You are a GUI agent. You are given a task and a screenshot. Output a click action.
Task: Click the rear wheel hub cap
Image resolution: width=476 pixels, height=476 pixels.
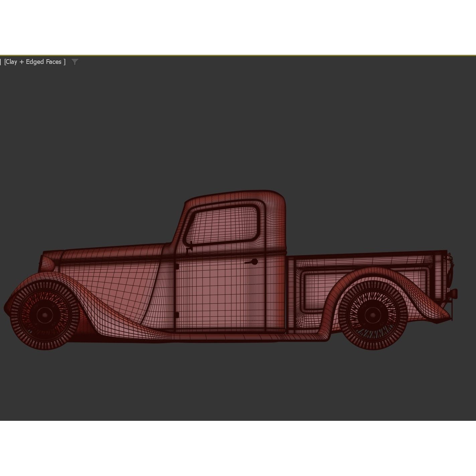point(372,314)
